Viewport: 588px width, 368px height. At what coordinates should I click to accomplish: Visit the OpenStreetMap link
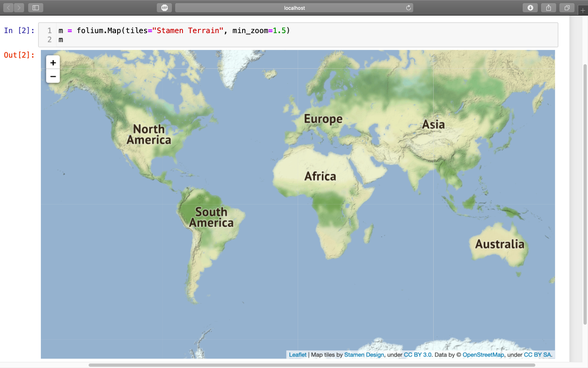coord(483,355)
